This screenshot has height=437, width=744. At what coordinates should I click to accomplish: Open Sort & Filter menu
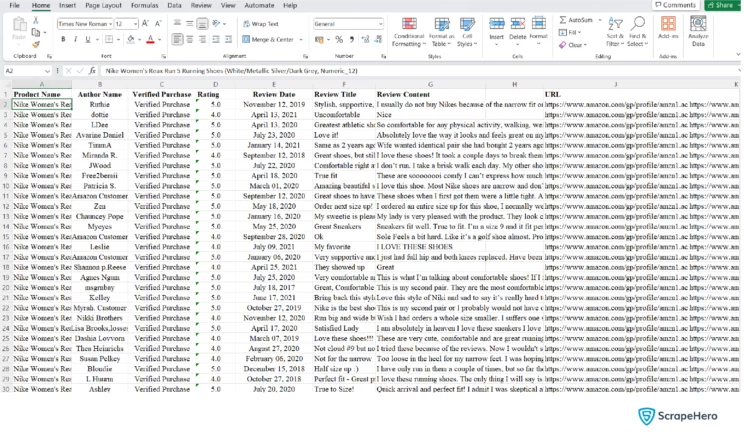click(x=615, y=32)
